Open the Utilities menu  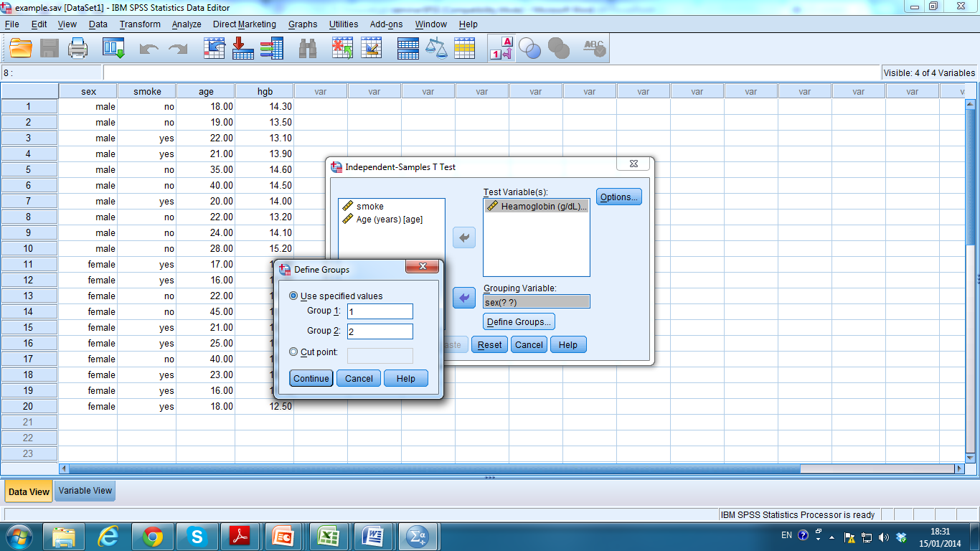(x=344, y=24)
